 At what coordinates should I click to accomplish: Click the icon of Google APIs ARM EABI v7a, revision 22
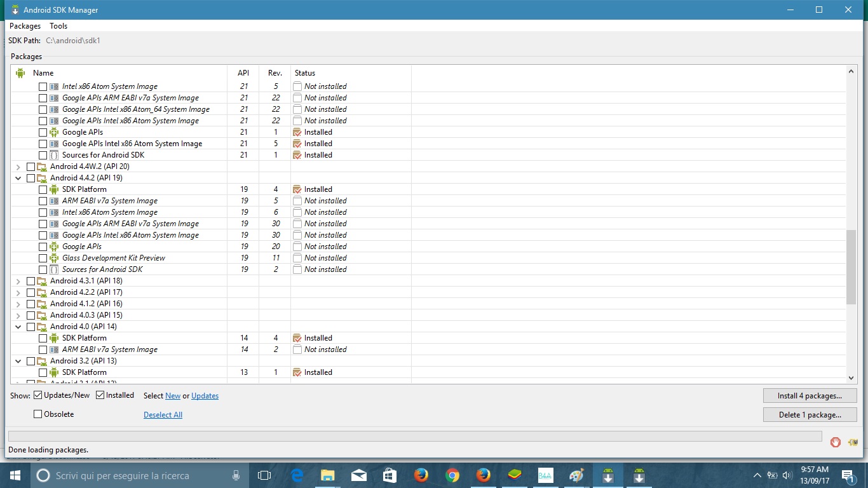(54, 98)
